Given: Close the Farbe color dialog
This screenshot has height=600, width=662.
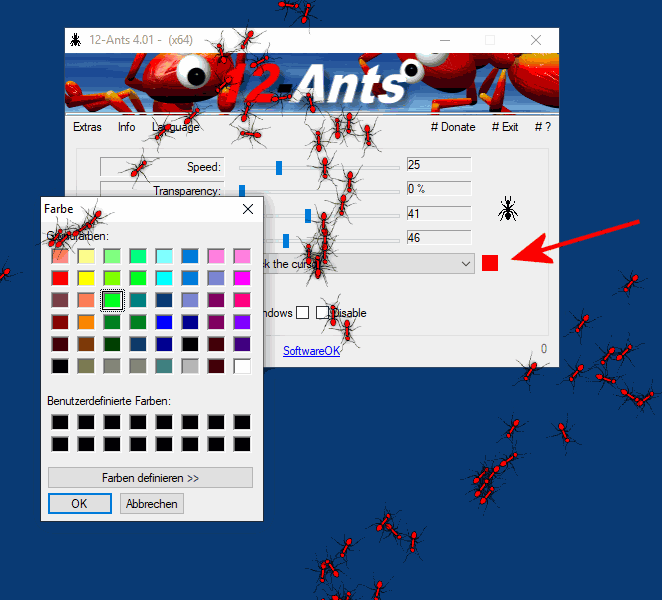Looking at the screenshot, I should [248, 209].
